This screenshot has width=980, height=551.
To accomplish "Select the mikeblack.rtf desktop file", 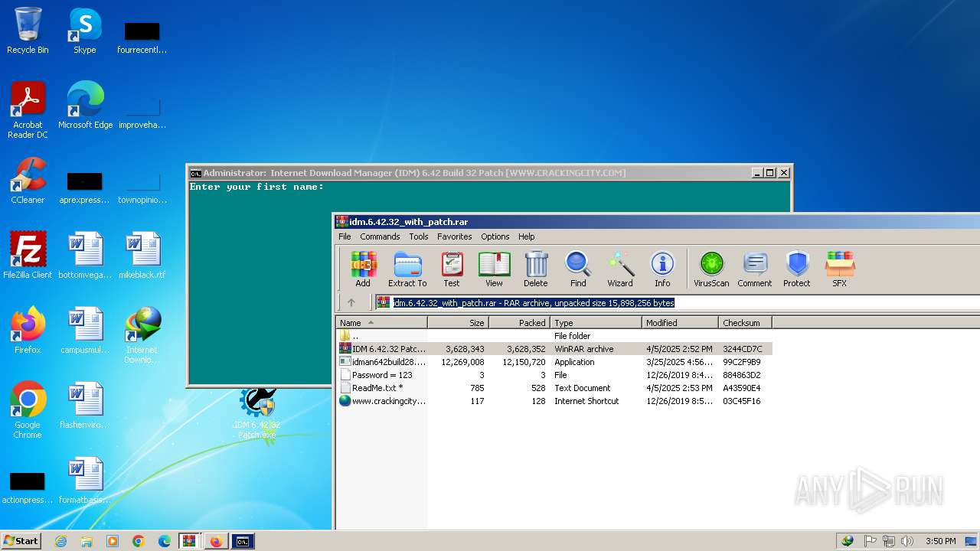I will click(142, 256).
